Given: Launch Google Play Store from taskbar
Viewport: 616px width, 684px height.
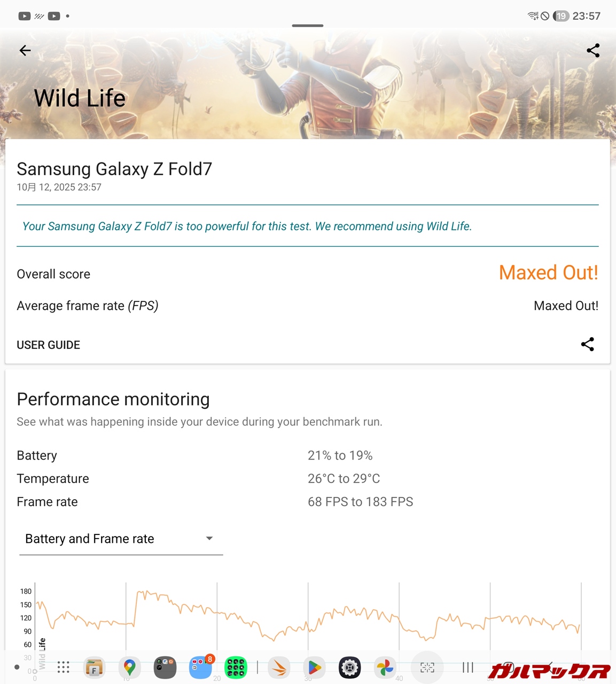Looking at the screenshot, I should (x=315, y=667).
